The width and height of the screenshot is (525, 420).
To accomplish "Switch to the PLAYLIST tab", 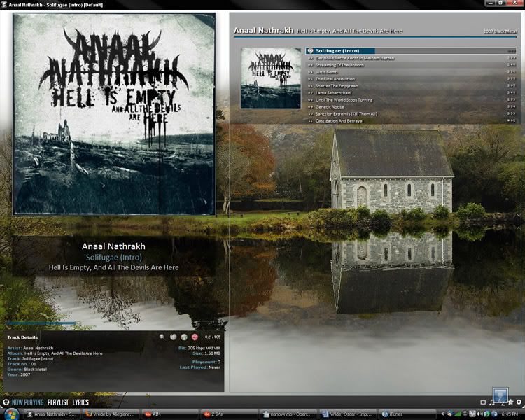I will 58,402.
